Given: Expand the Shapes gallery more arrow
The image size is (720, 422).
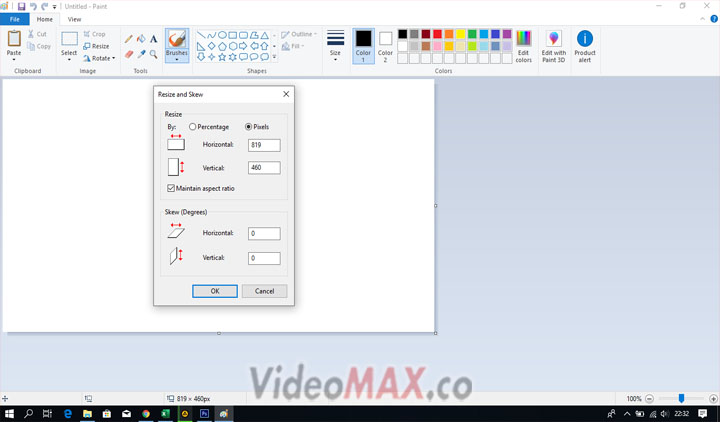Looking at the screenshot, I should click(275, 57).
